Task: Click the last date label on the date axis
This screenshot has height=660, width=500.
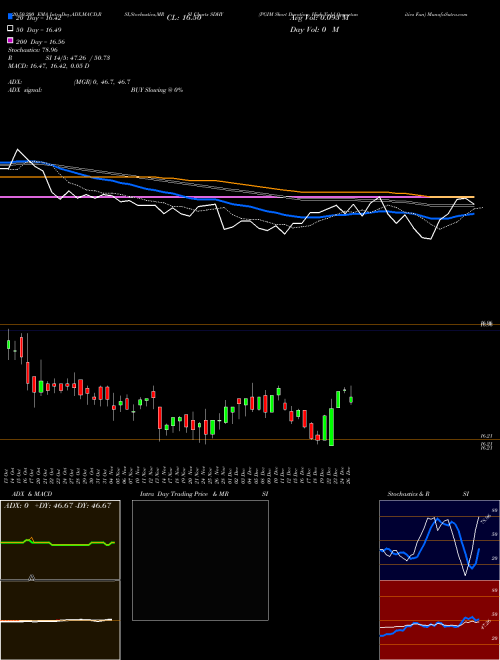Action: [349, 474]
